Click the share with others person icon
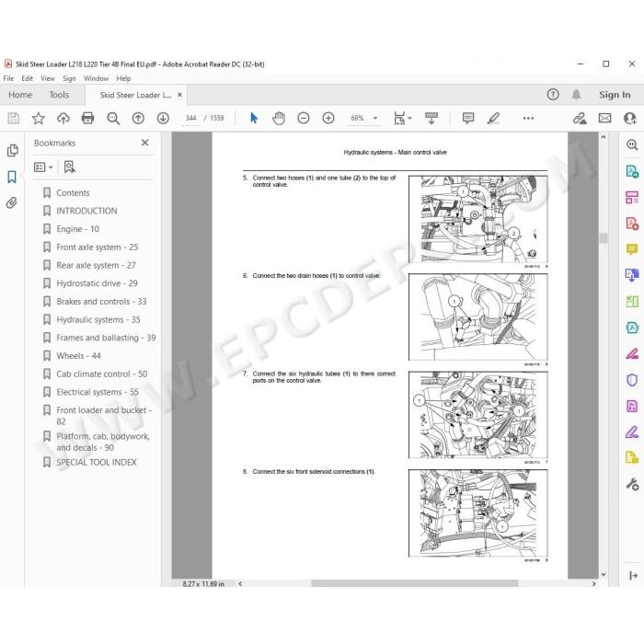644x644 pixels. point(629,119)
